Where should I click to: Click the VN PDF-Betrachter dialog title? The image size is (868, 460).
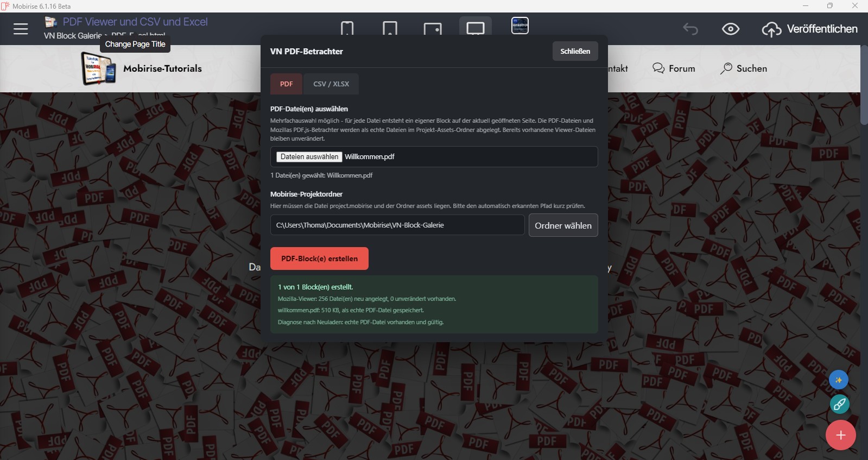(307, 52)
